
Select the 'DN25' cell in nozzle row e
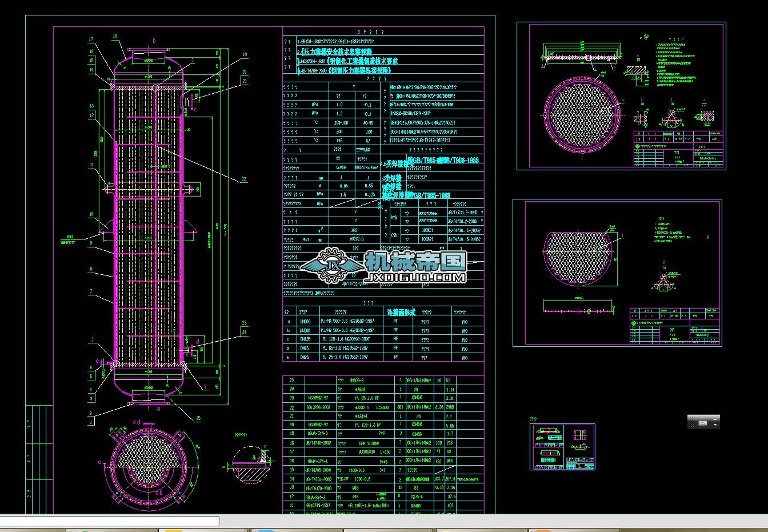(305, 357)
